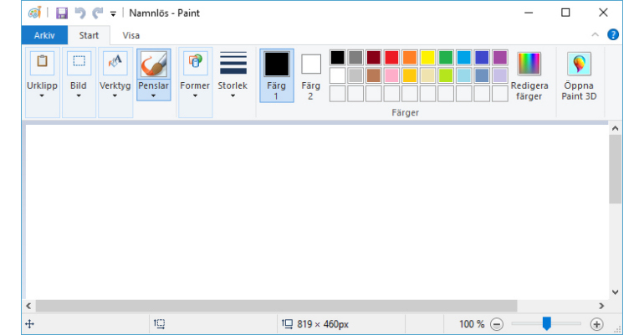Click the Save icon in title bar

point(62,13)
